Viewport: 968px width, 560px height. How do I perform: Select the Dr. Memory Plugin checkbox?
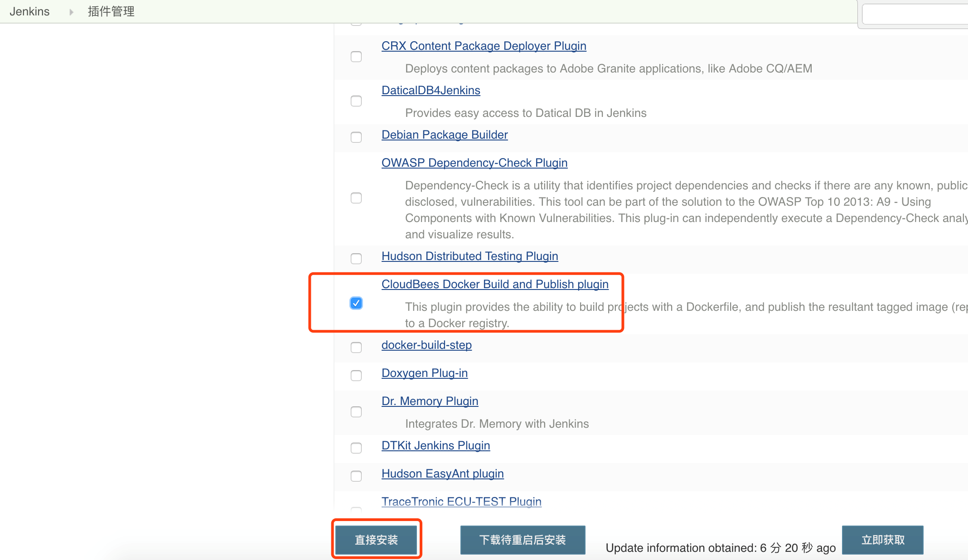point(356,412)
